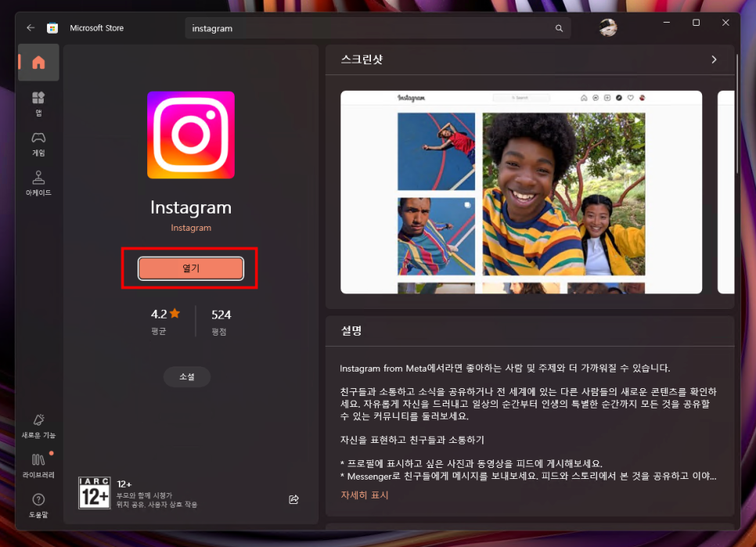Image resolution: width=756 pixels, height=547 pixels.
Task: Click the large Instagram app logo
Action: pos(191,135)
